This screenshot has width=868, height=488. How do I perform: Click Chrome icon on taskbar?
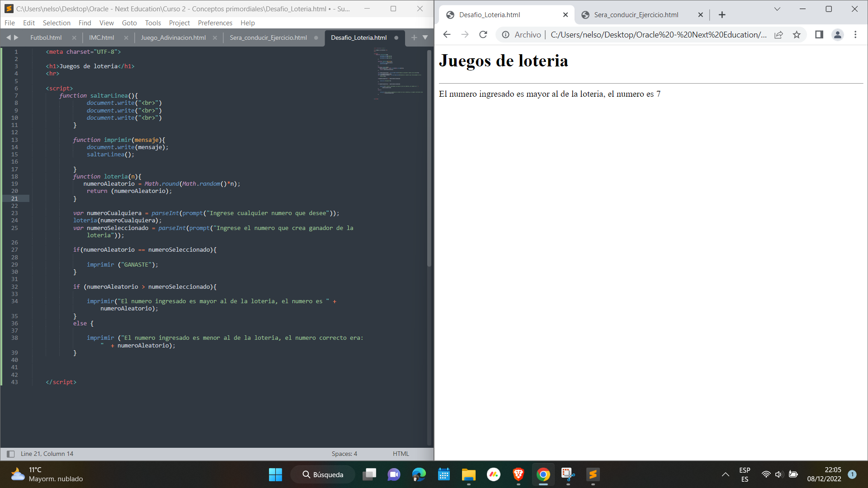tap(543, 474)
